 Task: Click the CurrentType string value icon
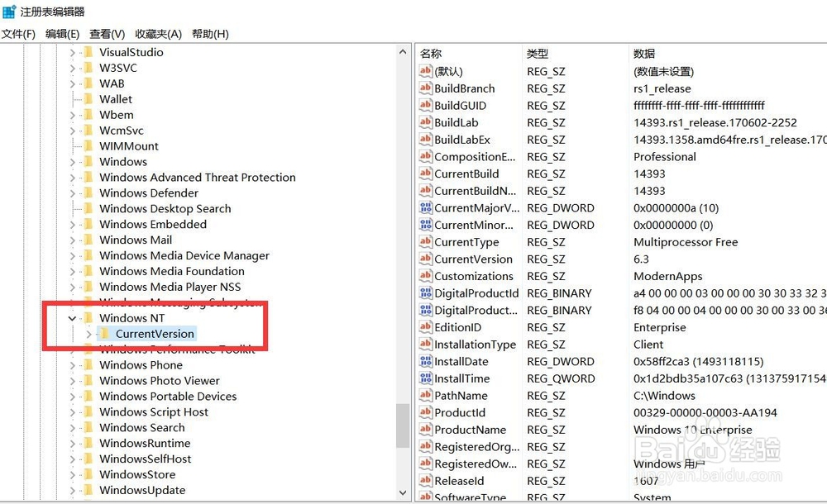click(x=426, y=242)
